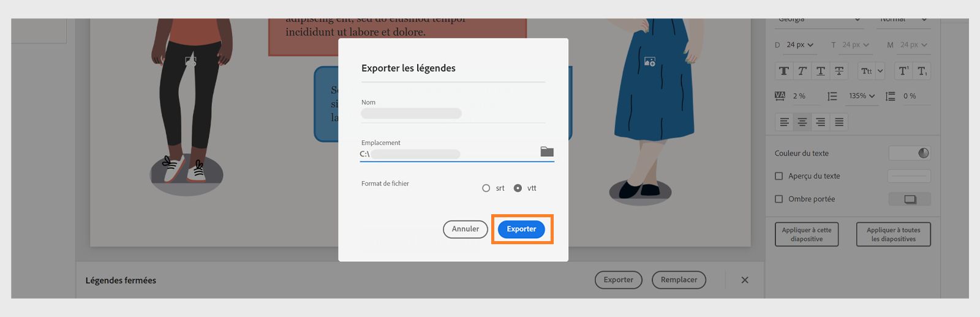The height and width of the screenshot is (317, 980).
Task: Open the drop shadow style preview
Action: [x=910, y=199]
